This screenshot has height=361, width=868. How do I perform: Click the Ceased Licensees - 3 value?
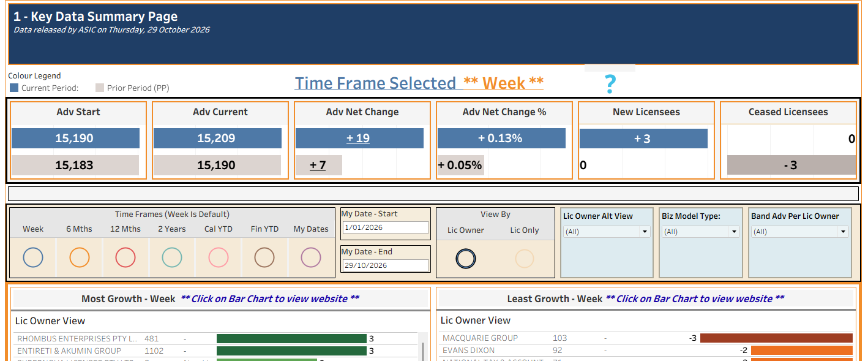pyautogui.click(x=791, y=165)
